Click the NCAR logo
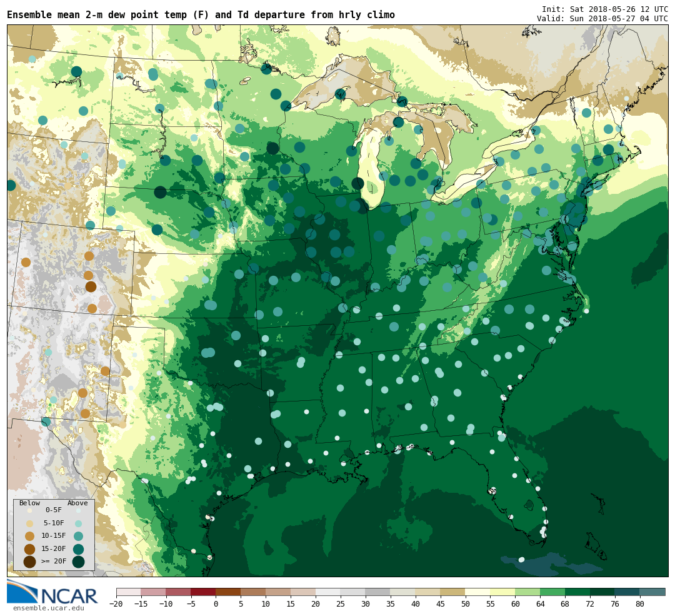This screenshot has height=616, width=675. click(52, 592)
